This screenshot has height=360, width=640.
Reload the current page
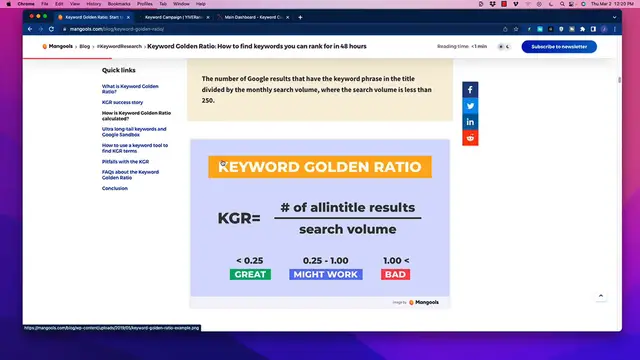tap(51, 29)
